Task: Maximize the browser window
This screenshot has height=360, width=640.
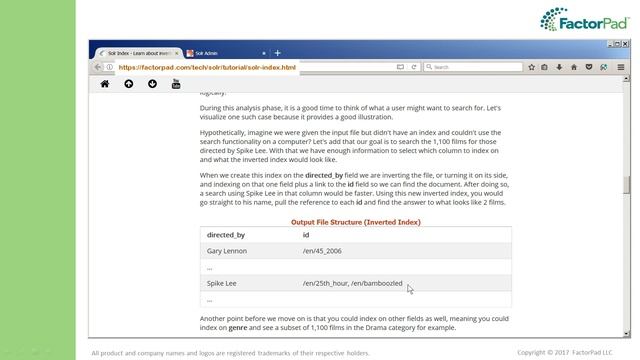Action: coord(618,44)
